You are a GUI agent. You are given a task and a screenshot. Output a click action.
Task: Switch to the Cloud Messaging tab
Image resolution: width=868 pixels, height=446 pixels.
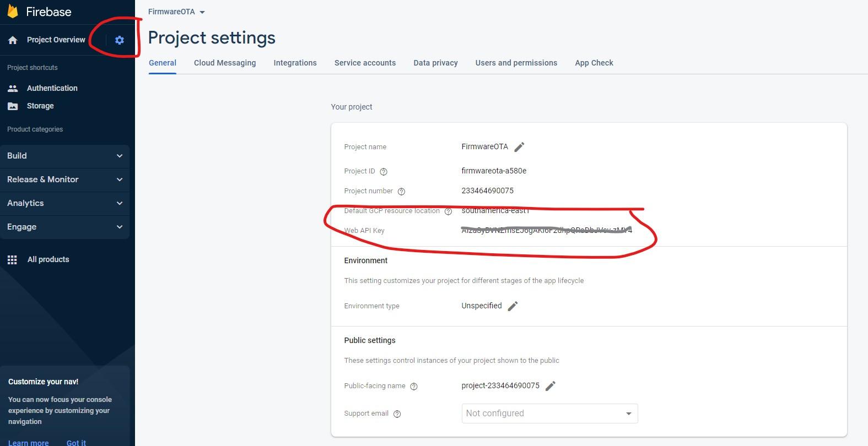[225, 63]
